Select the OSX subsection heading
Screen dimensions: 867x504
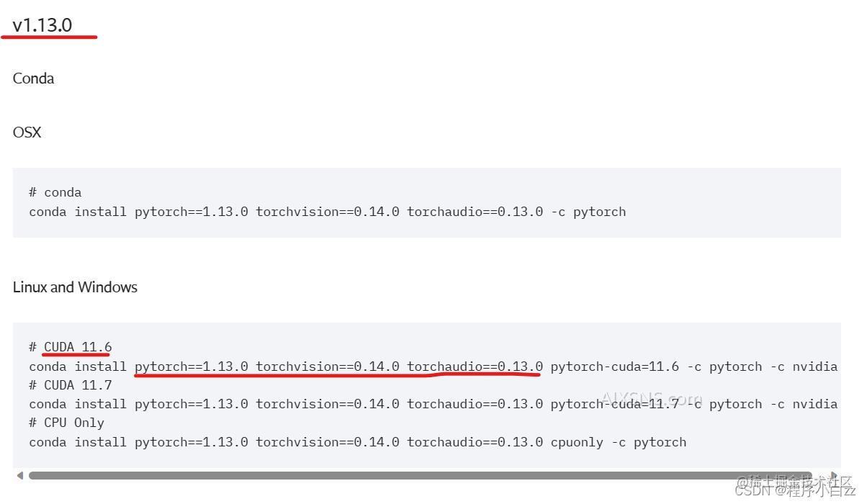[x=27, y=132]
